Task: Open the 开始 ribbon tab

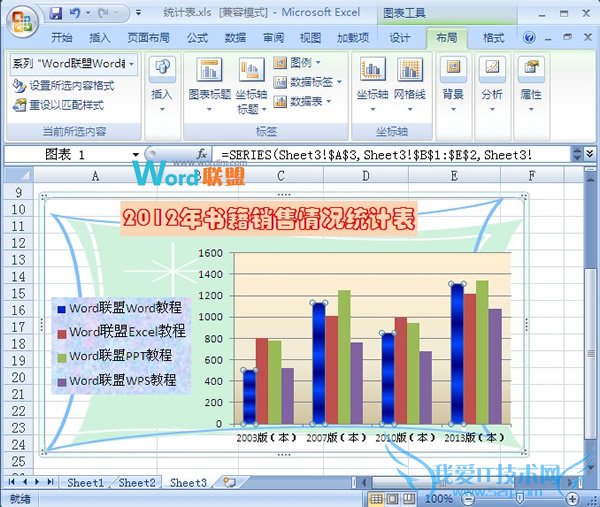Action: [62, 37]
